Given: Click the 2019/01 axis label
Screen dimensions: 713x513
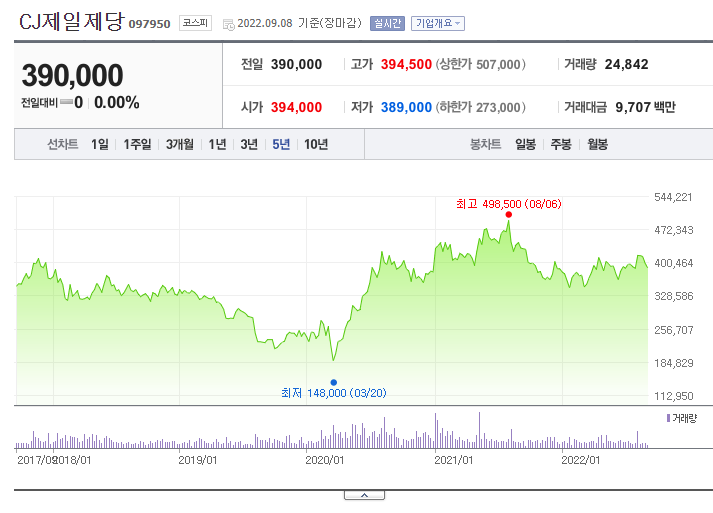Looking at the screenshot, I should coord(197,460).
